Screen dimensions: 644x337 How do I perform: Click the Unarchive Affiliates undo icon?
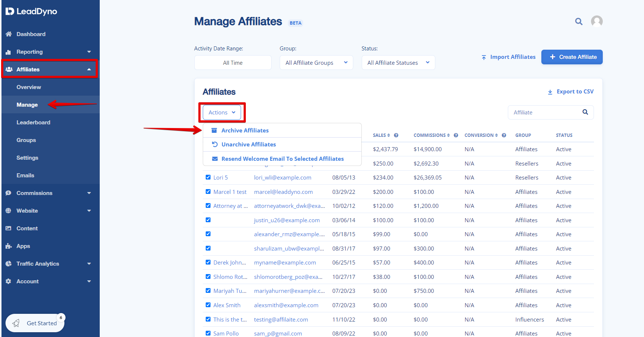215,145
